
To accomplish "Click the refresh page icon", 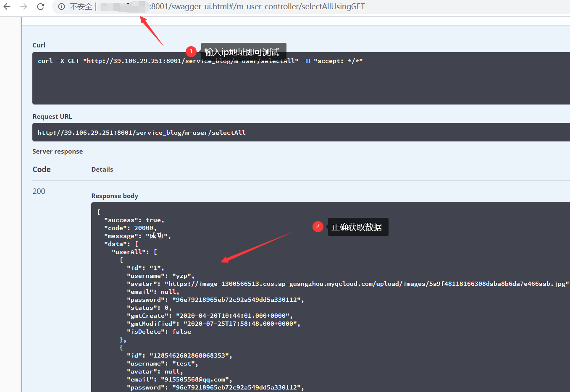I will 39,6.
